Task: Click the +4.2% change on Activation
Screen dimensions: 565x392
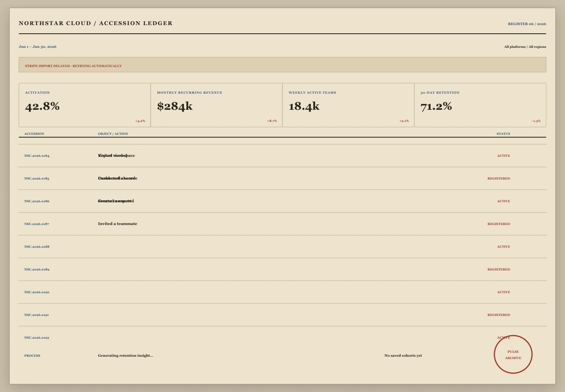Action: coord(140,121)
